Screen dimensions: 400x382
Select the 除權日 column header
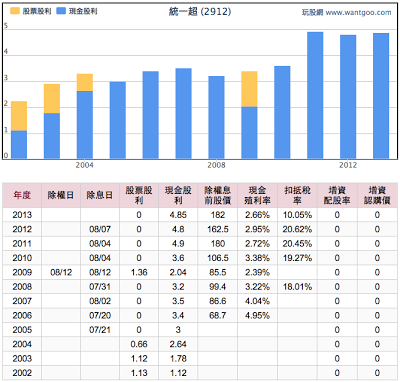point(61,195)
